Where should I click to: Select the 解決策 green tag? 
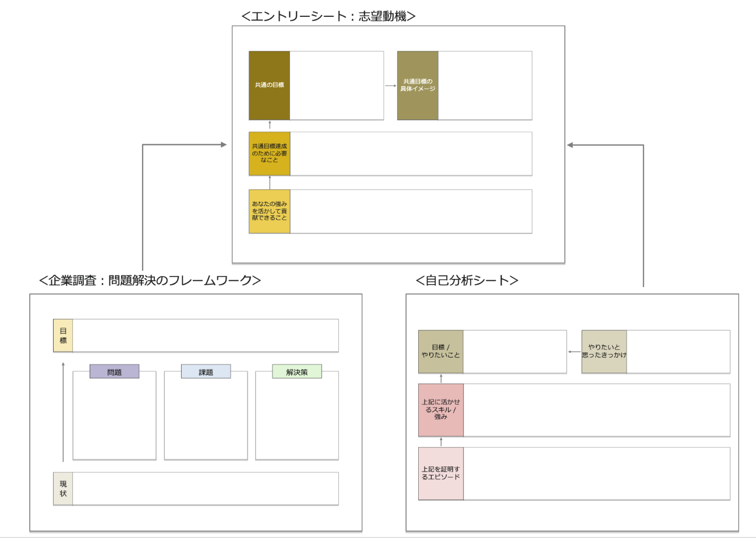click(297, 371)
